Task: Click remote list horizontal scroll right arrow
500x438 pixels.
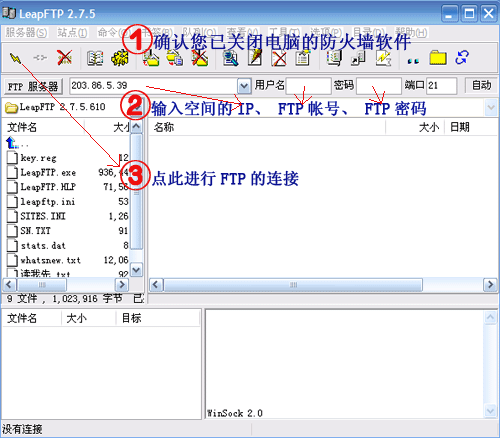Action: [490, 285]
